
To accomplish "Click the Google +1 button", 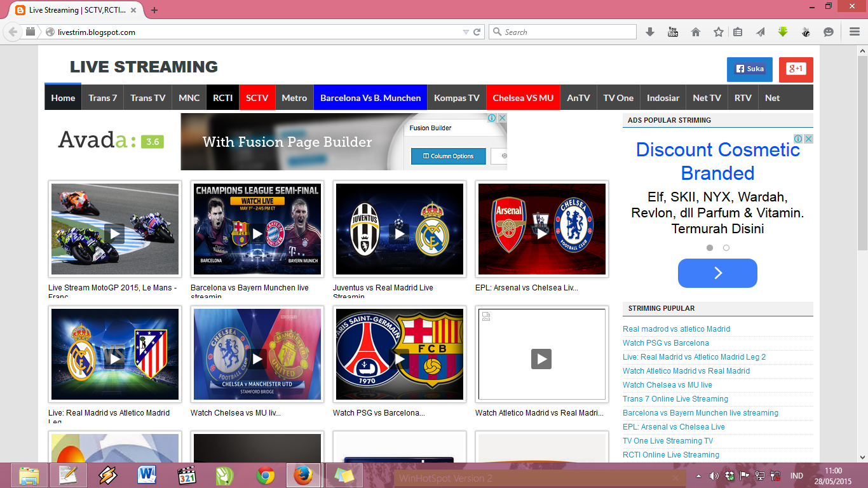I will 796,69.
